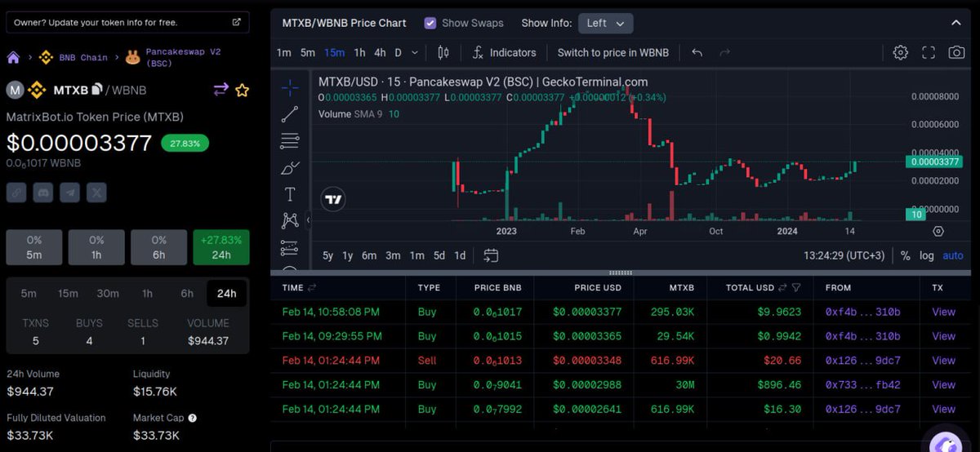
Task: Open the chart axis settings icon
Action: coord(938,232)
